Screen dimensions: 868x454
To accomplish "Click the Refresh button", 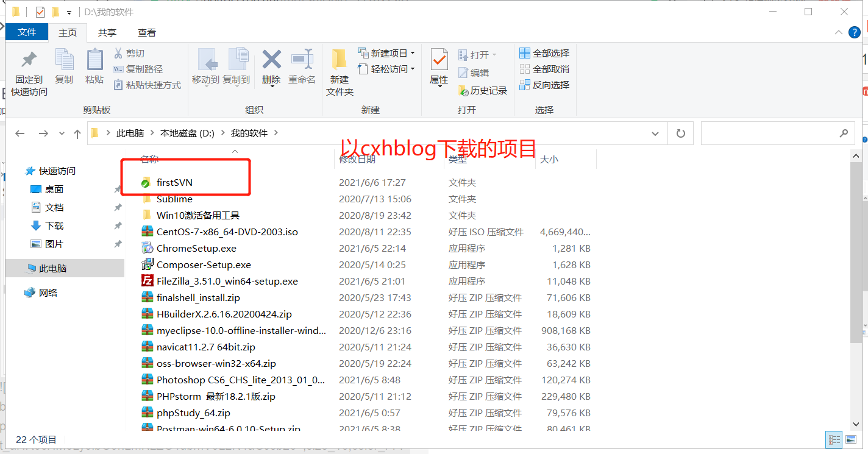I will [x=681, y=133].
